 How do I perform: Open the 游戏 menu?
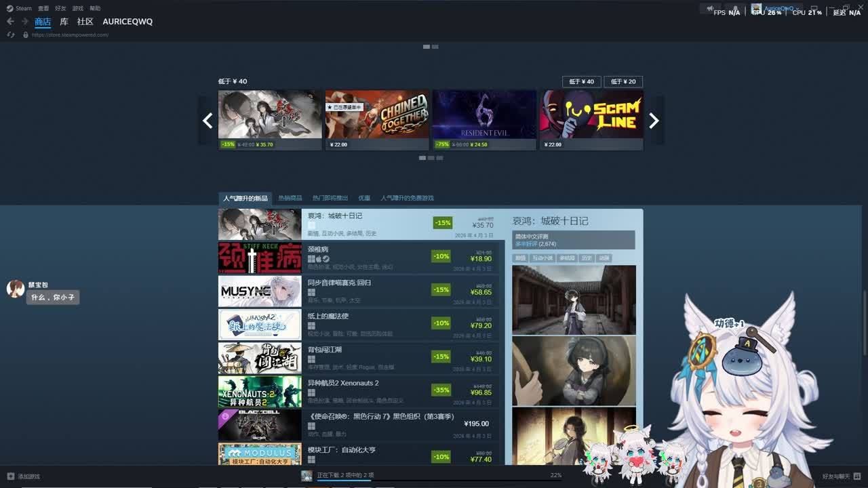[78, 8]
